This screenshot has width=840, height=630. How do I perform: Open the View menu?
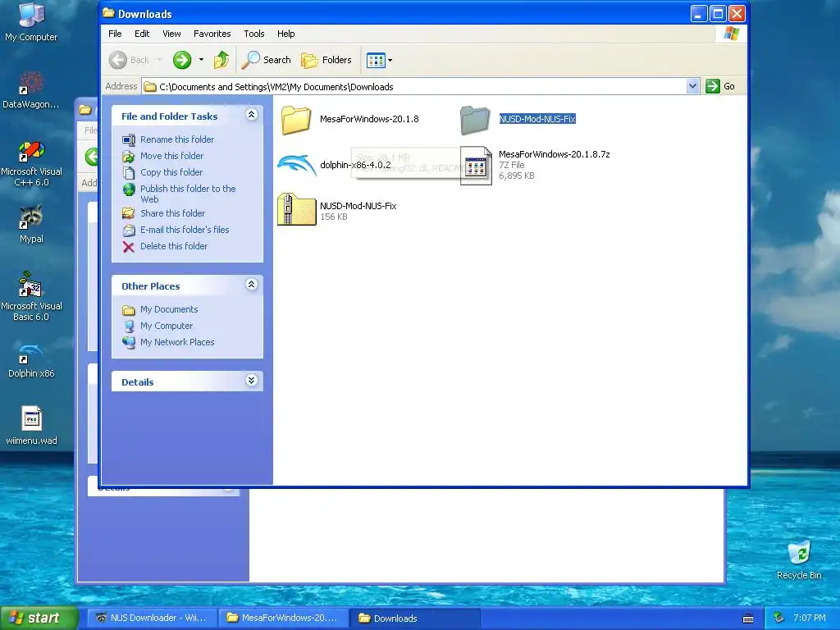(171, 34)
